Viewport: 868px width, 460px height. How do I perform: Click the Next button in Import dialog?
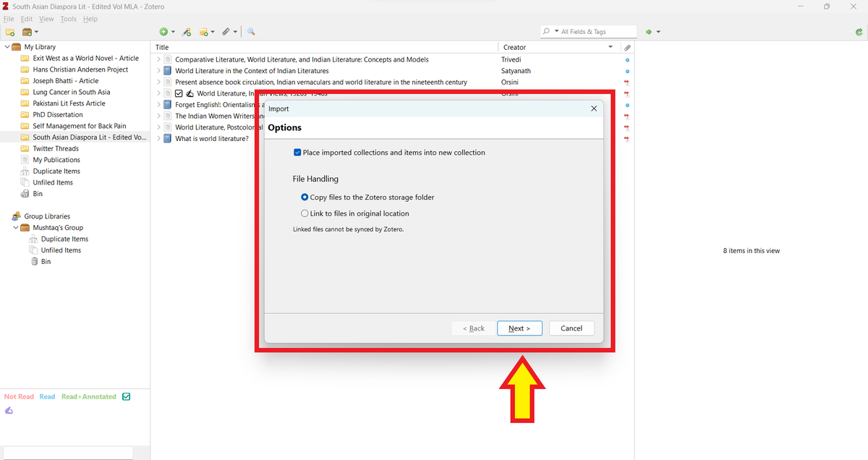(x=519, y=328)
